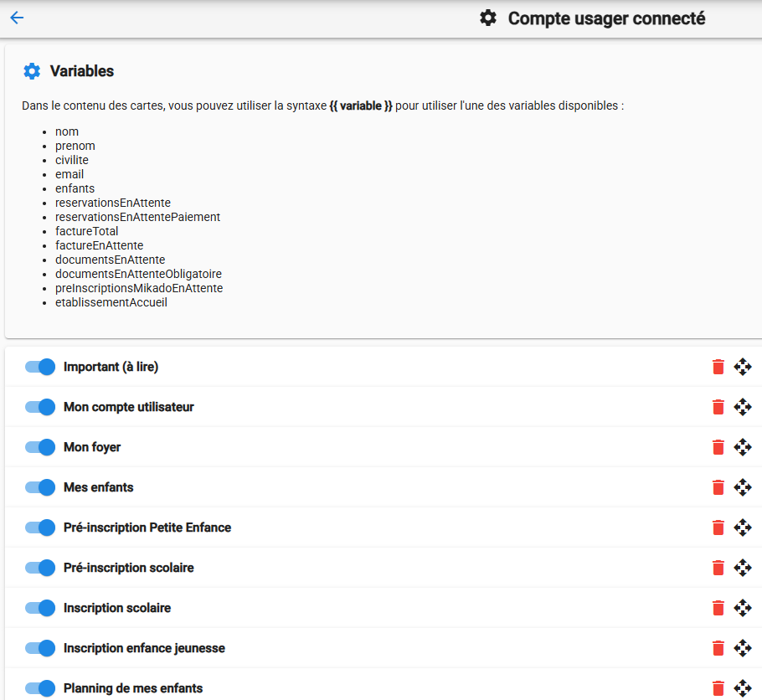762x700 pixels.
Task: Delete the 'Pré-inscription scolaire' card
Action: pyautogui.click(x=718, y=568)
